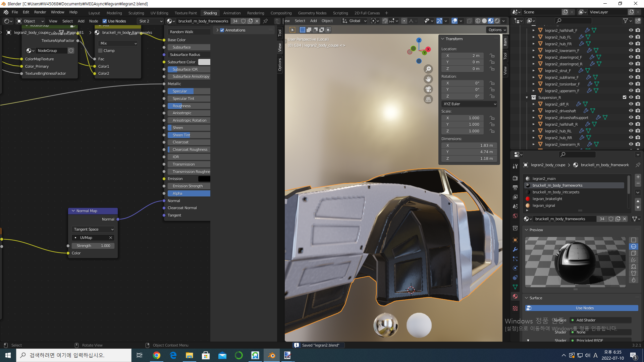644x362 pixels.
Task: Enable the Clamp checkbox on Mix node
Action: (100, 51)
